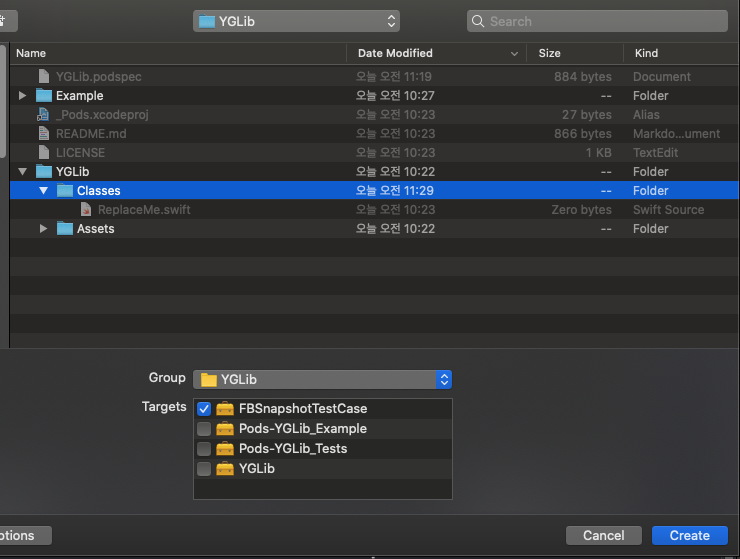Click the Alias kind label
Screen dimensions: 740x559
(x=646, y=115)
